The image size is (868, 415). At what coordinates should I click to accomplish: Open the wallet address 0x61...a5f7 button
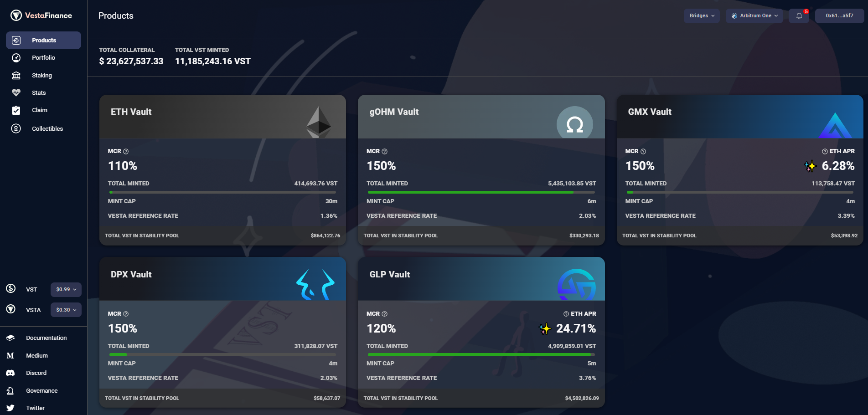(839, 16)
